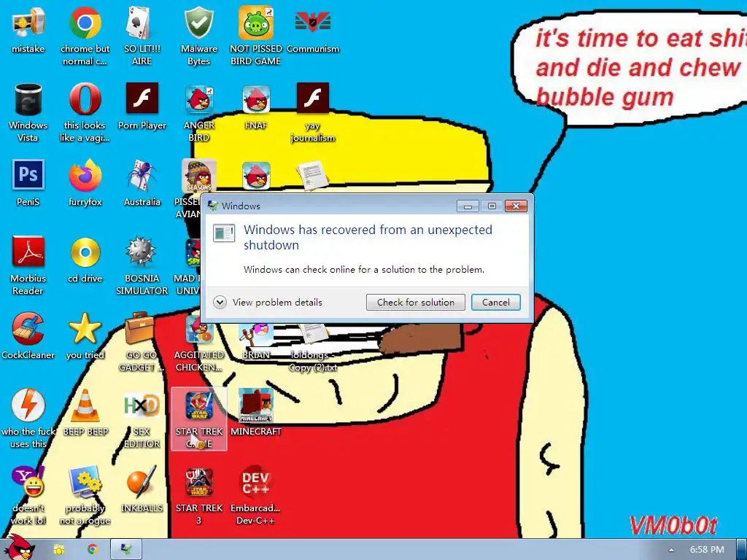Viewport: 747px width, 560px height.
Task: Open the Yahoo smiley icon doesn't work lol
Action: (28, 495)
